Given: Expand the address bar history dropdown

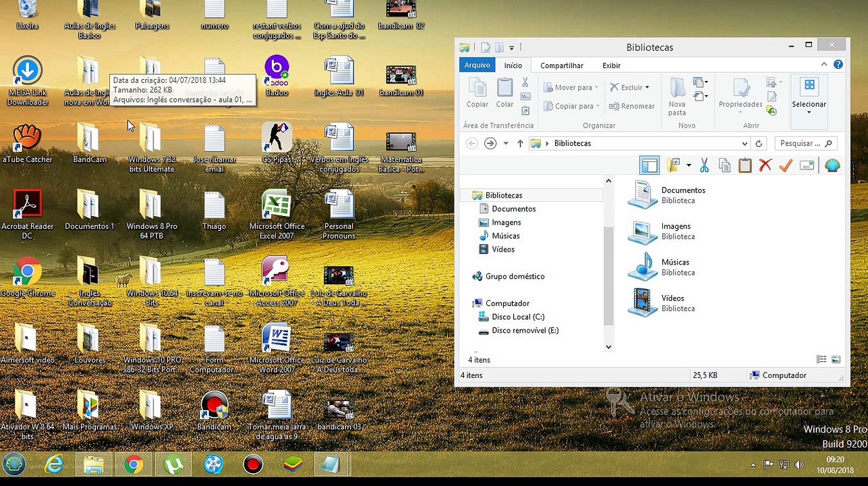Looking at the screenshot, I should tap(745, 143).
